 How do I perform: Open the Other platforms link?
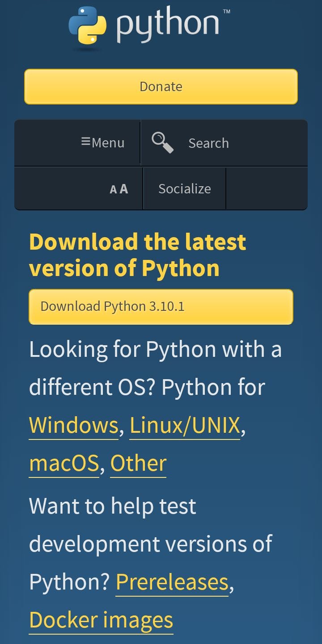click(139, 463)
